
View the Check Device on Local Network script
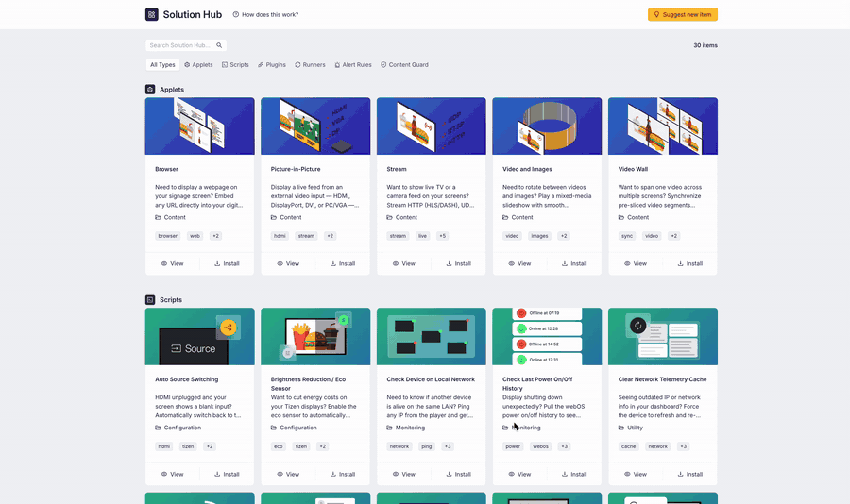(404, 474)
